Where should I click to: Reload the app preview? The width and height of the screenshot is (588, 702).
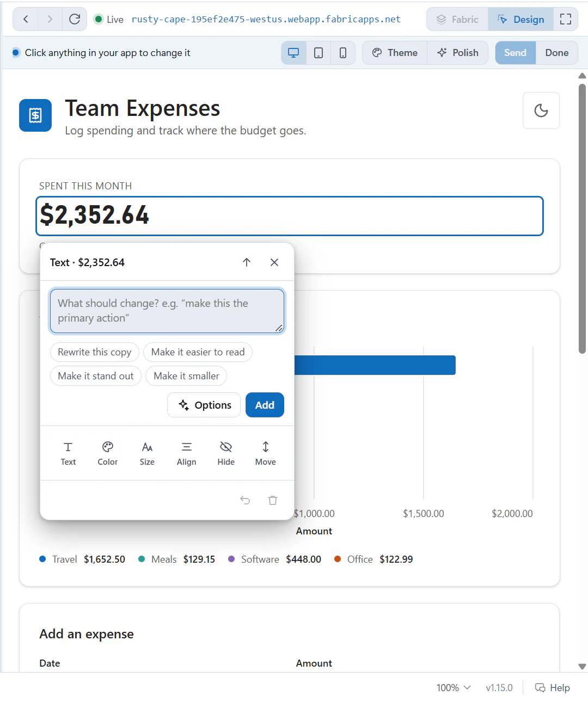pos(75,19)
